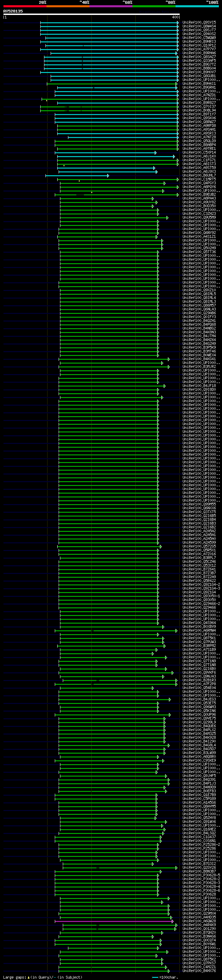
Task: Select hit label UniRef100_Q8RWZ7
Action: click(199, 122)
